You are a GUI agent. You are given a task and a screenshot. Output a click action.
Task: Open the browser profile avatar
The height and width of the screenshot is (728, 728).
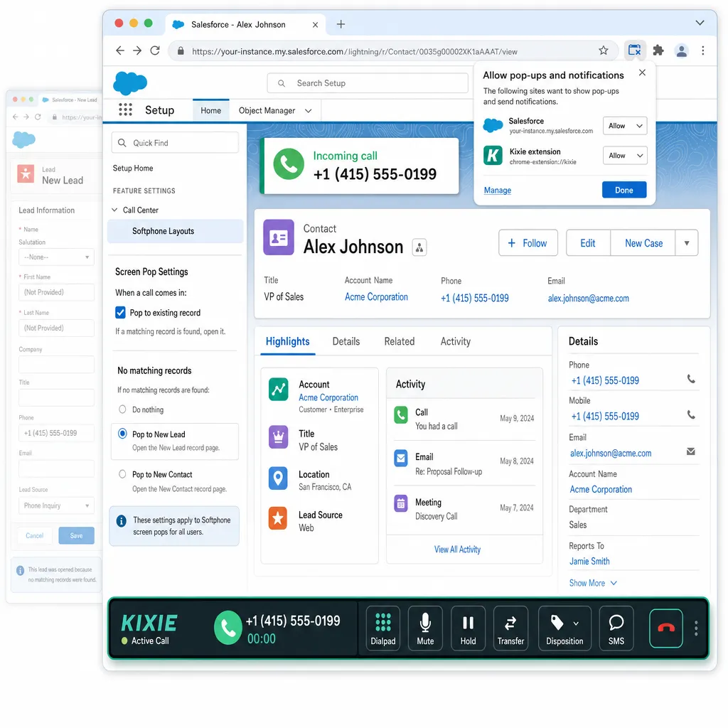681,50
